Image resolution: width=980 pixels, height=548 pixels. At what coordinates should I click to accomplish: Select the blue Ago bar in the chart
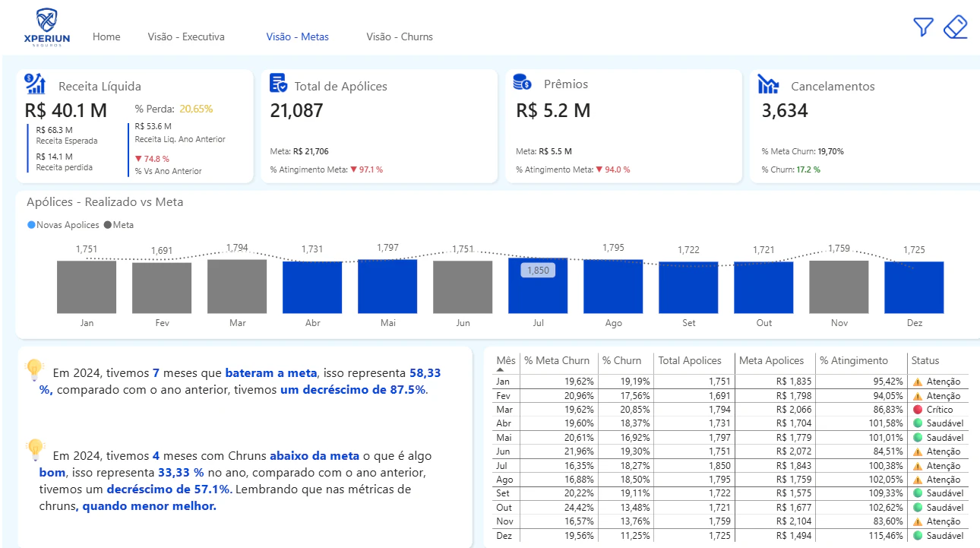click(x=613, y=287)
